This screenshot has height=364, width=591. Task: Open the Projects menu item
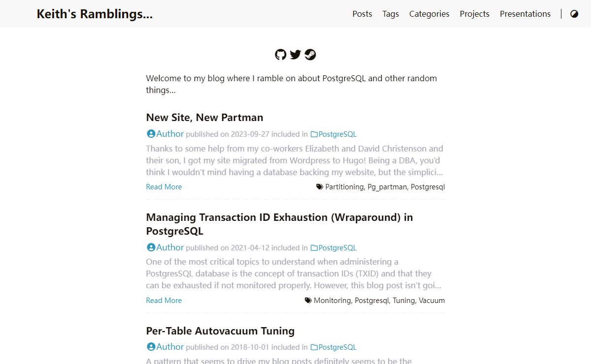tap(475, 14)
